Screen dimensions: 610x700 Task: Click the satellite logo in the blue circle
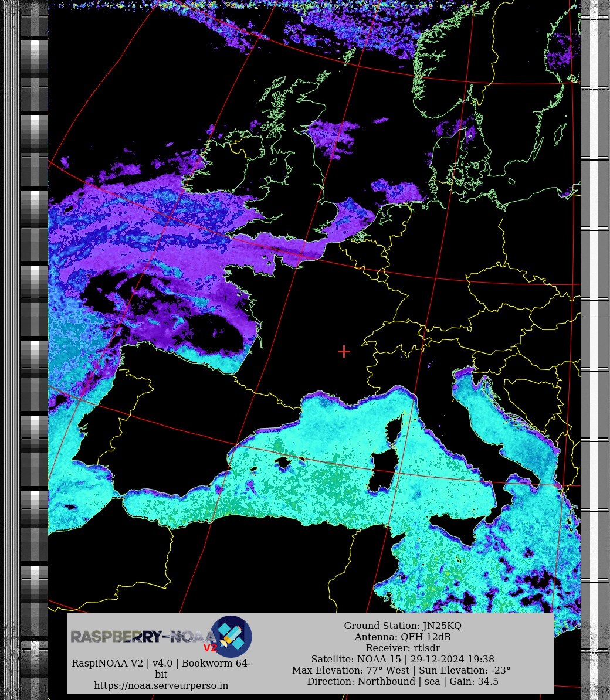point(231,636)
